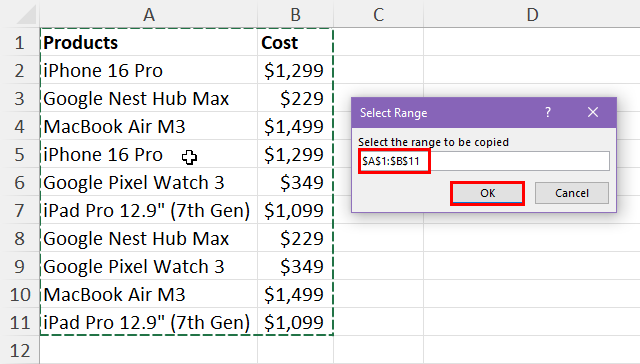Select Google Pixel Watch 3 in row 6
The image size is (640, 364).
[149, 182]
